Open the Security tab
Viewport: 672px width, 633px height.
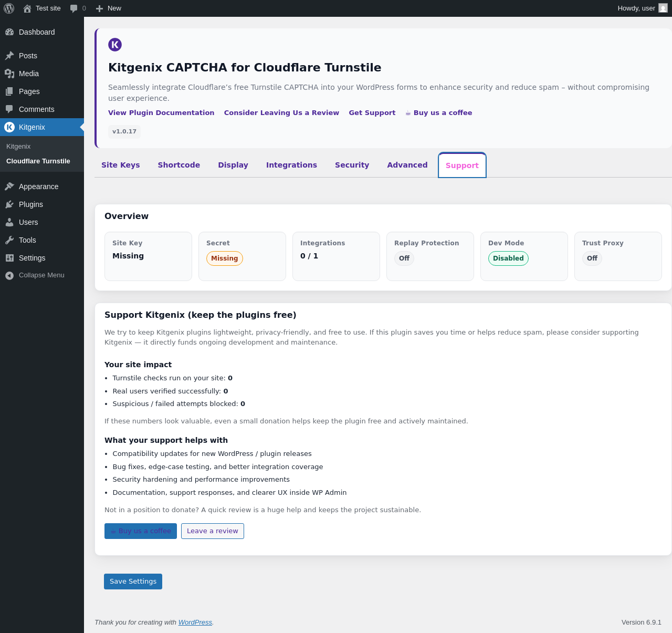tap(352, 165)
